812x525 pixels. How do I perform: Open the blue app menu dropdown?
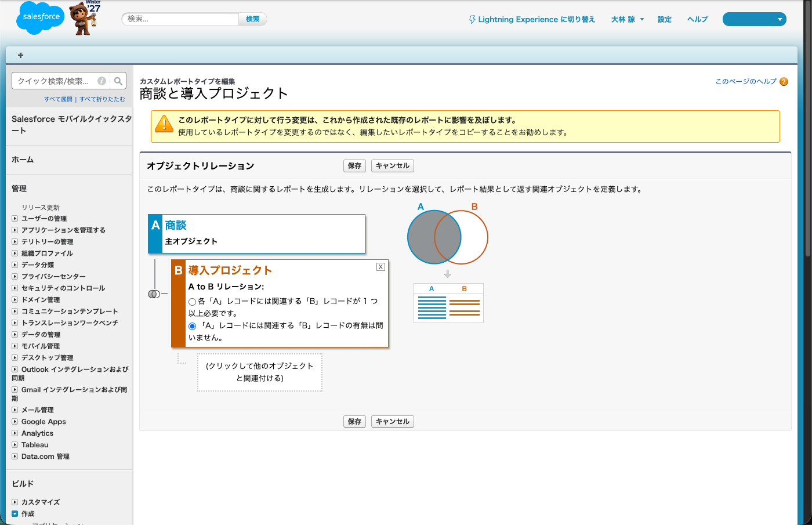click(x=754, y=19)
